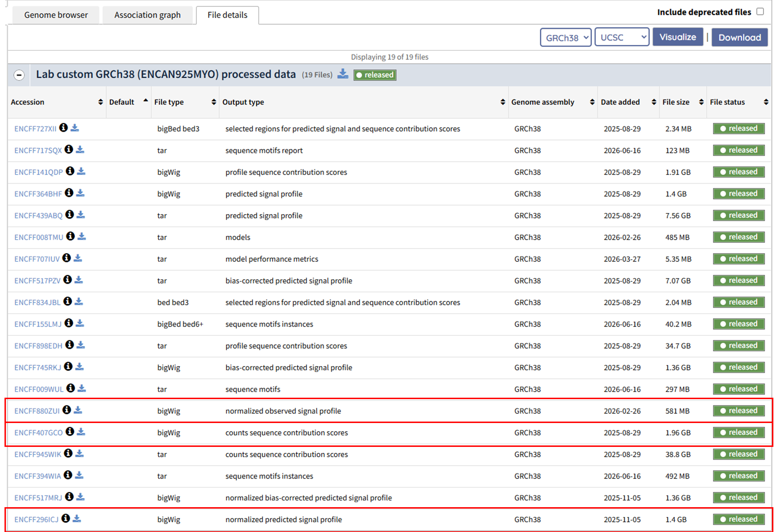Click download icon next to ENCFF364BHF
This screenshot has width=780, height=532.
tap(80, 193)
